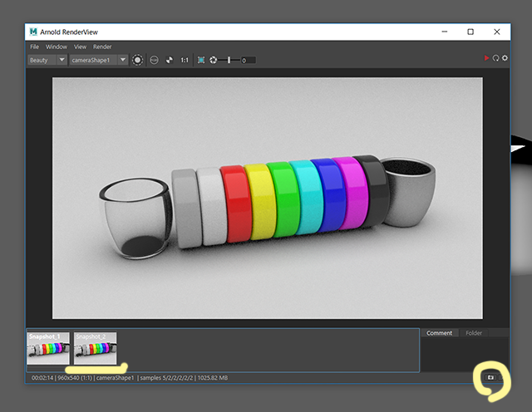Viewport: 532px width, 412px height.
Task: Switch to the Folder tab
Action: (474, 333)
